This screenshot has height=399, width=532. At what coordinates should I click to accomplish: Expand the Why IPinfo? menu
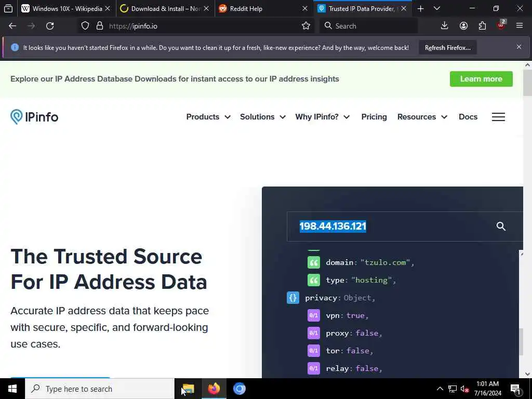click(x=322, y=117)
